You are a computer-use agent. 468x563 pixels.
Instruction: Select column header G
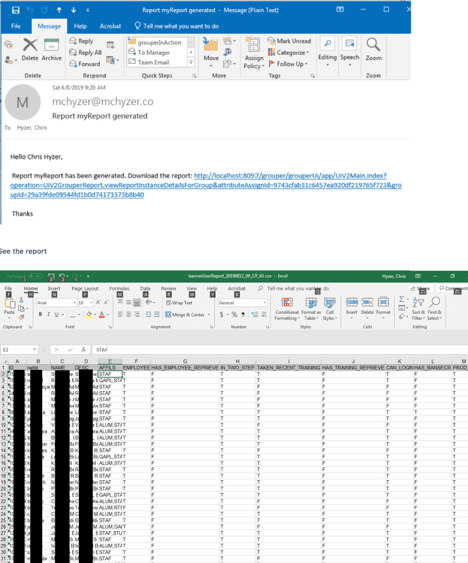click(x=185, y=361)
